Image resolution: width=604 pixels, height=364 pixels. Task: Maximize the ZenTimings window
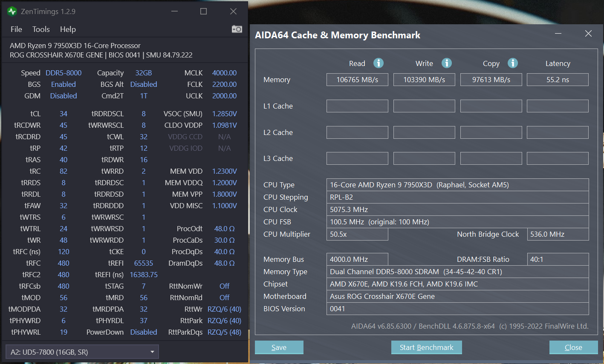coord(204,11)
